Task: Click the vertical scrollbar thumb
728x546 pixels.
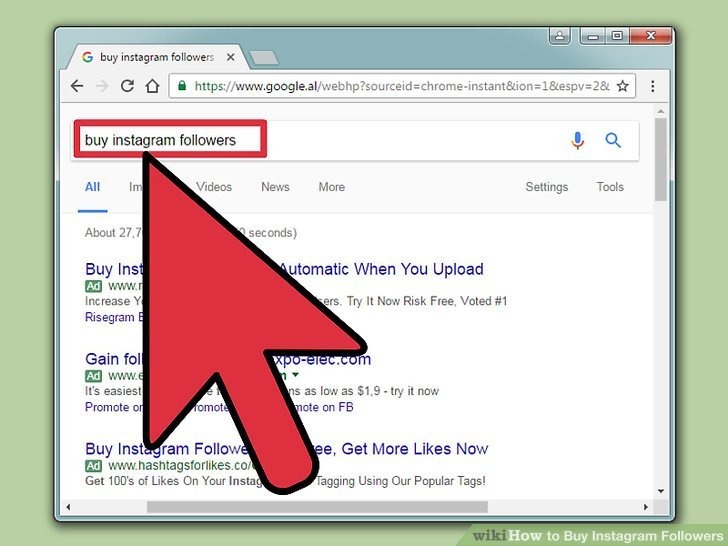Action: [661, 159]
